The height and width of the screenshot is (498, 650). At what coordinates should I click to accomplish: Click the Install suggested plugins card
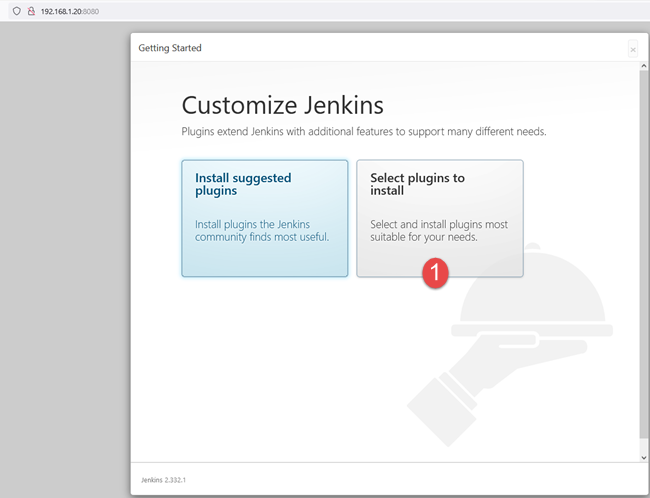point(264,218)
